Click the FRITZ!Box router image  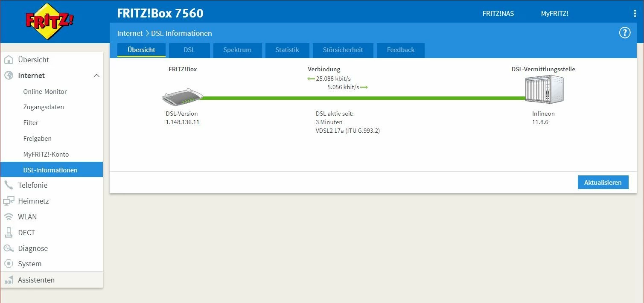point(183,97)
